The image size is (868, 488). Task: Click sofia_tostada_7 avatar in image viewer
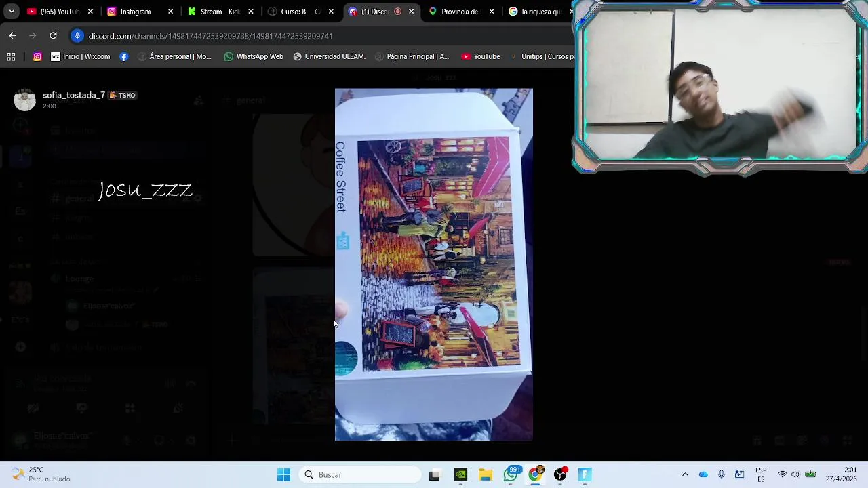click(24, 100)
